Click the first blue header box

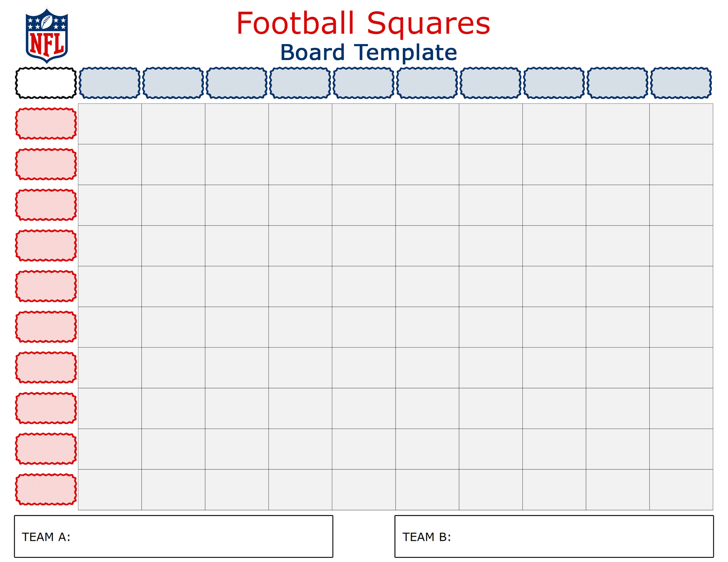[x=110, y=83]
